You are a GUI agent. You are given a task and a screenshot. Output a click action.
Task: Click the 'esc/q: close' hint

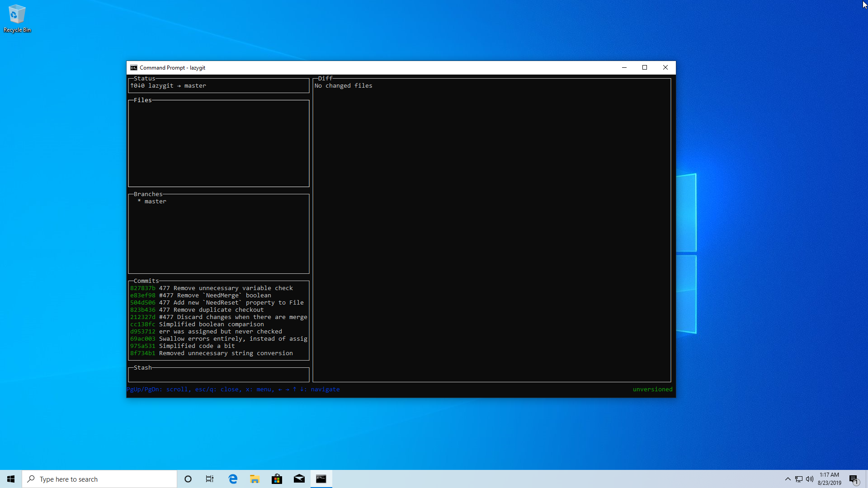[x=217, y=389]
